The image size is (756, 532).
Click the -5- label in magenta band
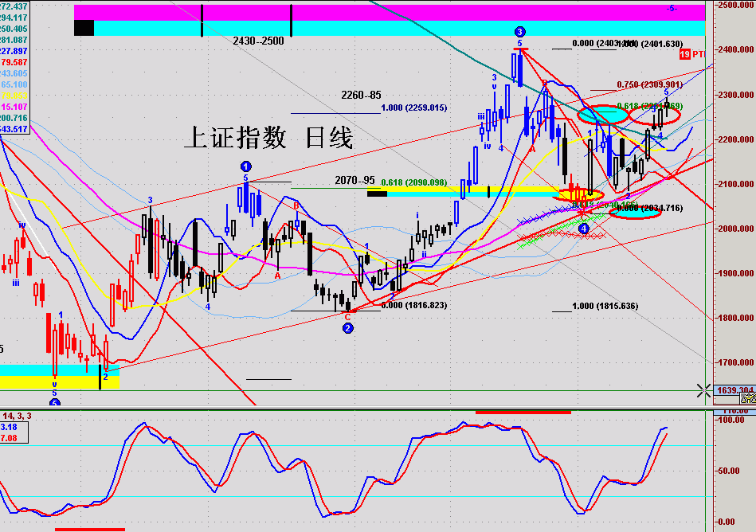pos(671,9)
